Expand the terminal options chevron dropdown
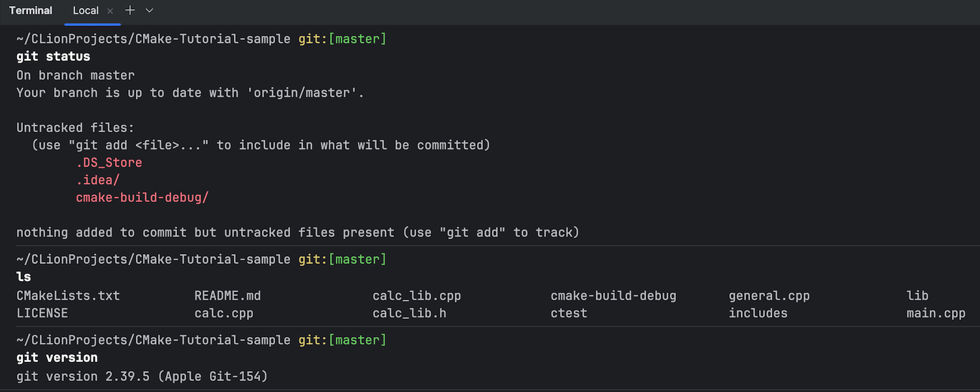The width and height of the screenshot is (980, 392). coord(150,10)
